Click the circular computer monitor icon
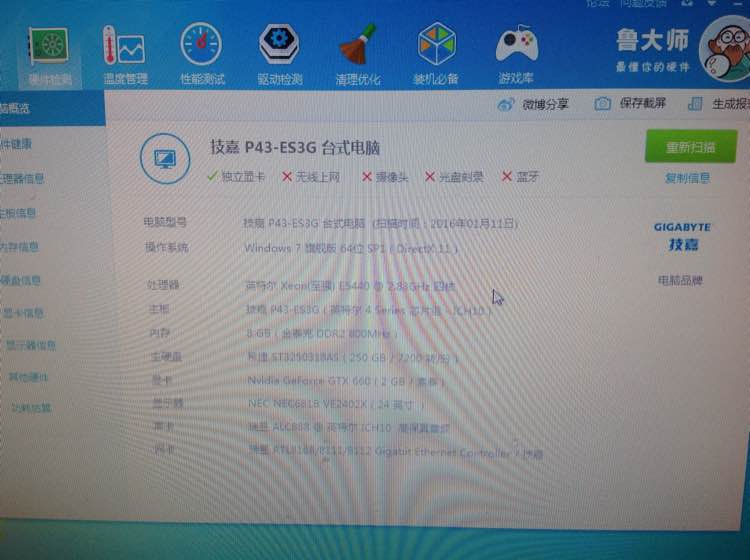Screen dimensions: 750x560 pos(165,159)
